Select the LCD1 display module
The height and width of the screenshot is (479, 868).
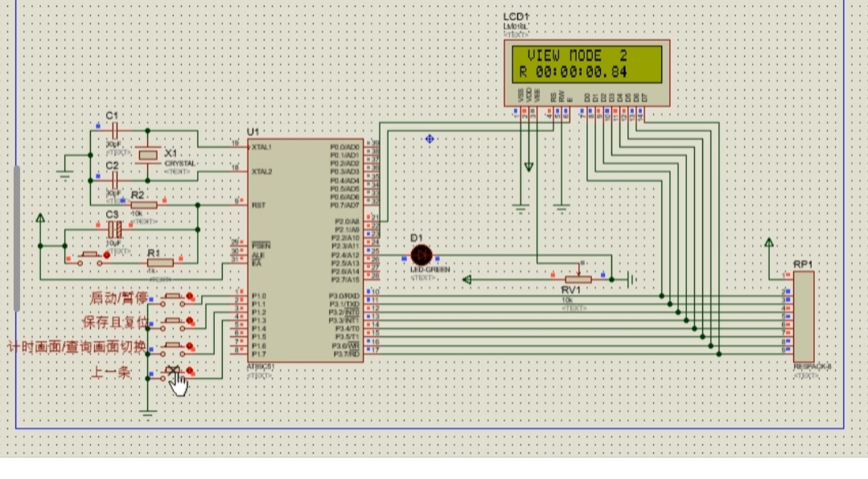[x=586, y=73]
